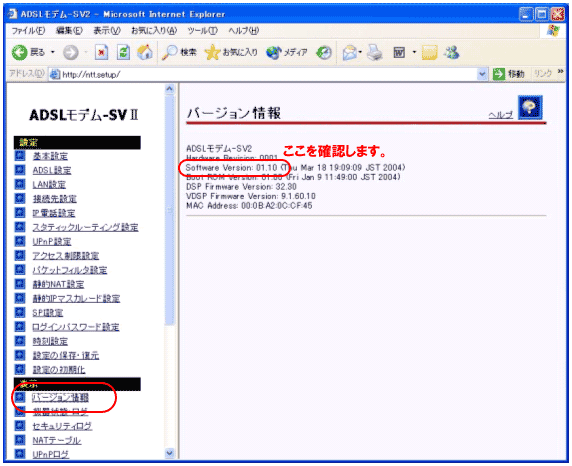Open the History clock icon

coord(324,53)
